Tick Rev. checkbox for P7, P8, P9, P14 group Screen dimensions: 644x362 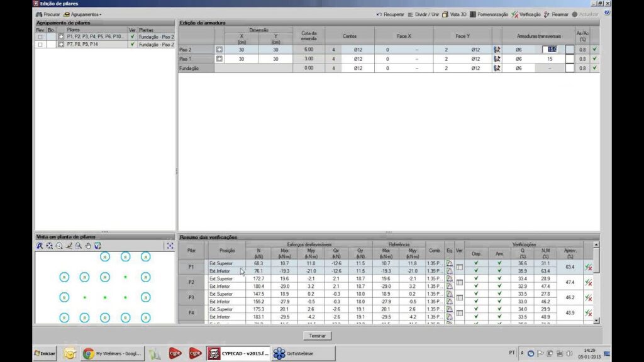click(40, 45)
